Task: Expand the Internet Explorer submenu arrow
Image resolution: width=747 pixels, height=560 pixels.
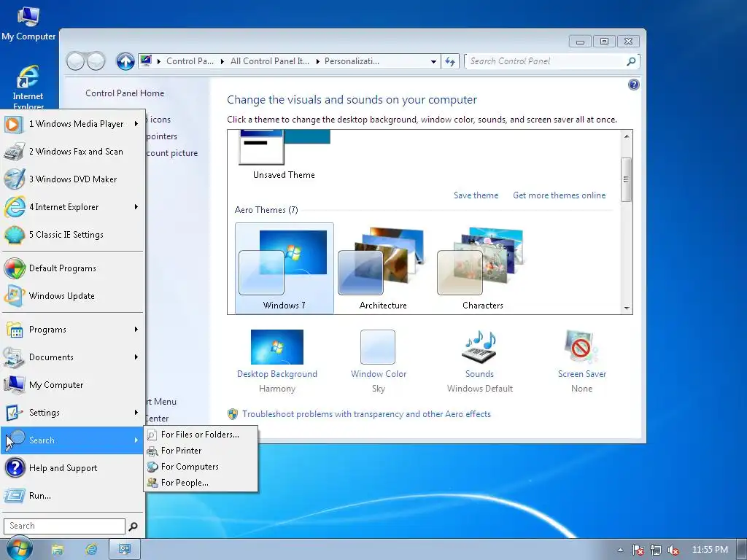Action: (x=136, y=206)
